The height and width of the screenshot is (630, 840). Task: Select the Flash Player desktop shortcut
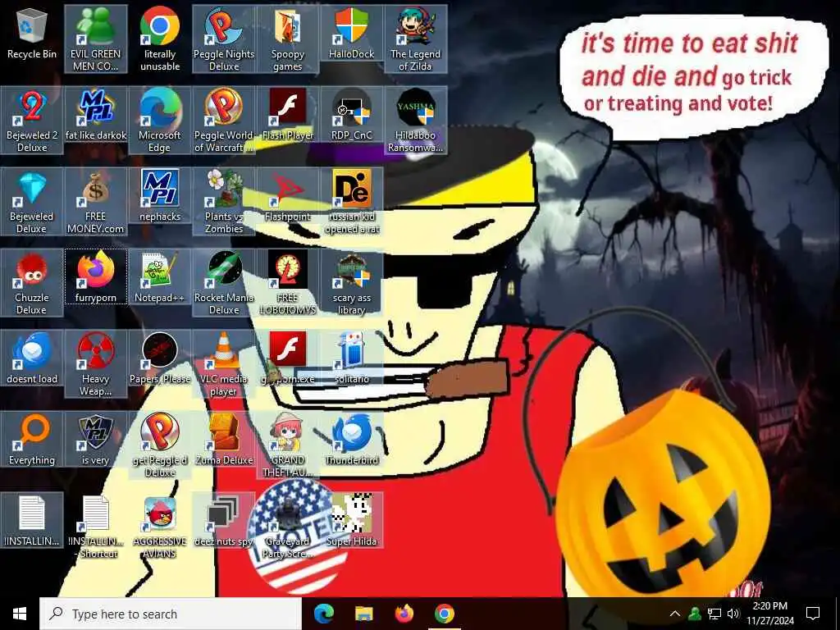click(288, 115)
